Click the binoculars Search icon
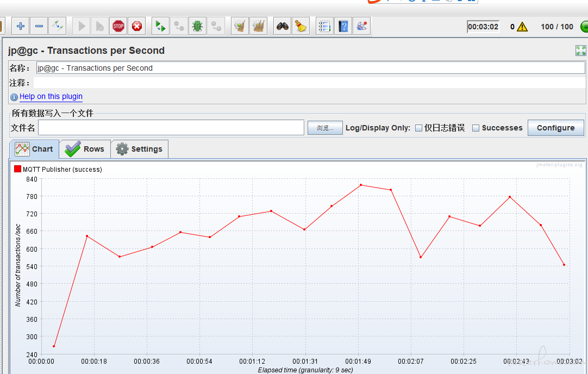588x374 pixels. tap(282, 26)
